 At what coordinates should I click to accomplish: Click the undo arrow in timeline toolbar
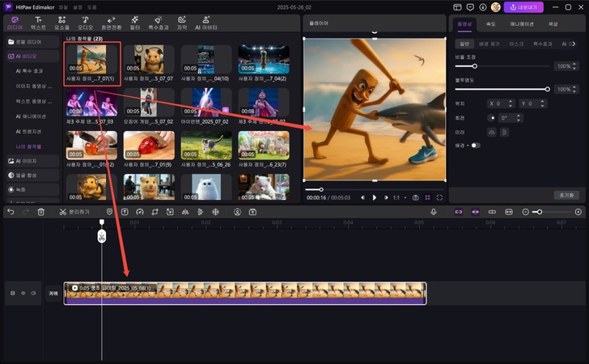tap(11, 212)
